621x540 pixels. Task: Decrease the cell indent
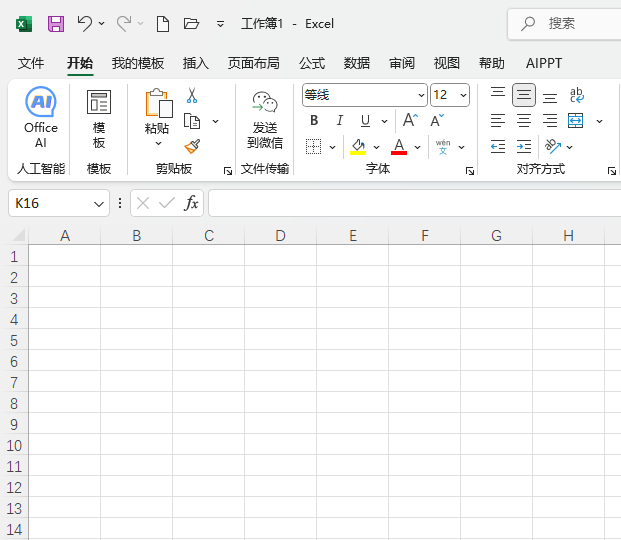point(498,147)
